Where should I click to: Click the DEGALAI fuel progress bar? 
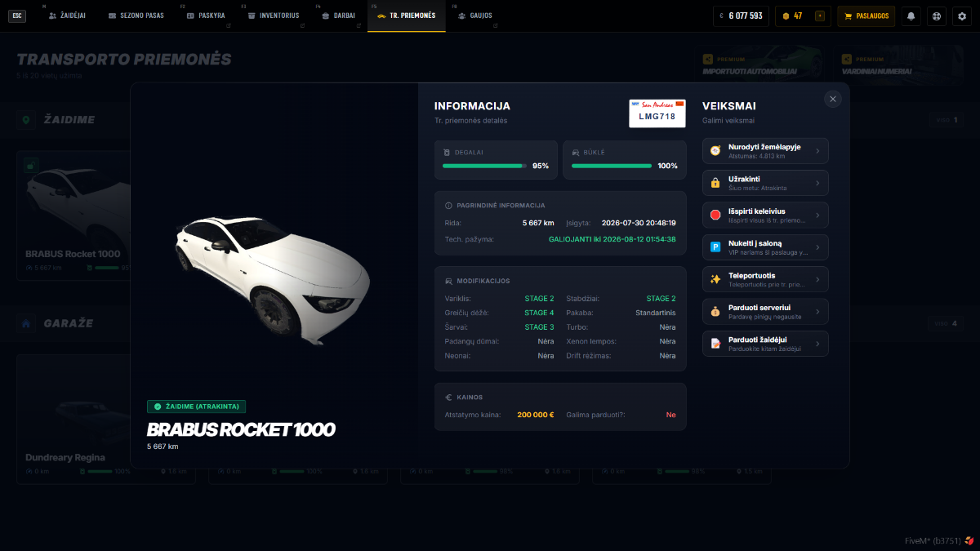[485, 166]
